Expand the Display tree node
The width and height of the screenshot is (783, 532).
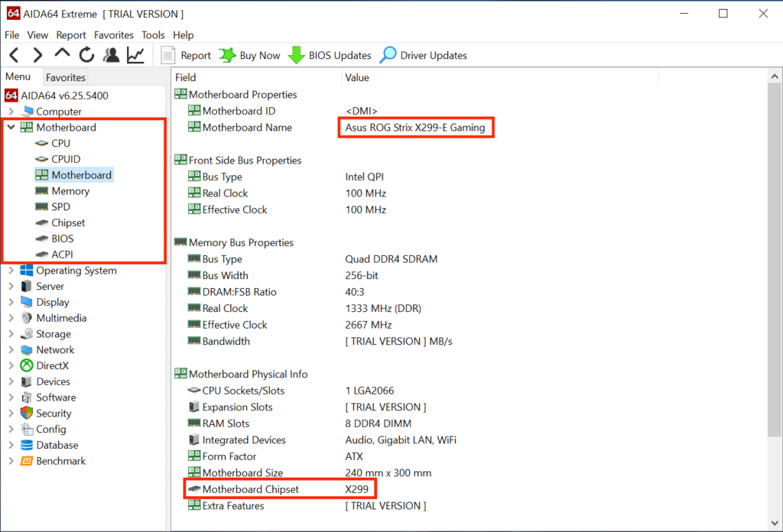11,303
